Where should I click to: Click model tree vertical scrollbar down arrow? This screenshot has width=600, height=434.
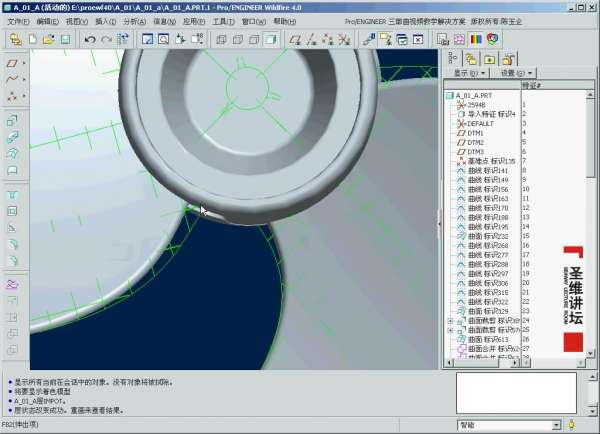[590, 353]
